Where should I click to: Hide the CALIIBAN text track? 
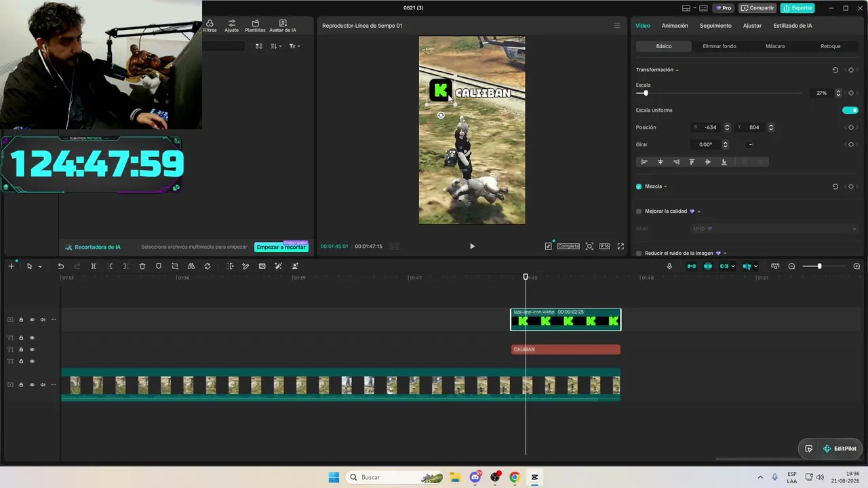coord(32,350)
